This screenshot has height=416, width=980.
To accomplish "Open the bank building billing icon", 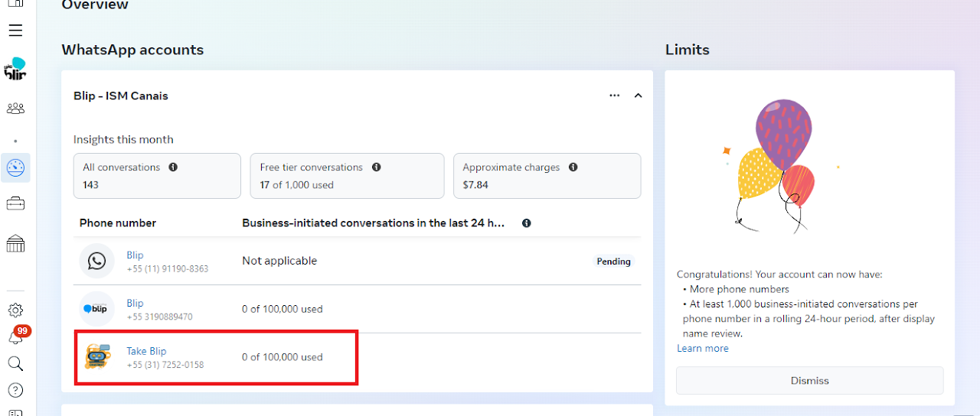I will pyautogui.click(x=15, y=244).
